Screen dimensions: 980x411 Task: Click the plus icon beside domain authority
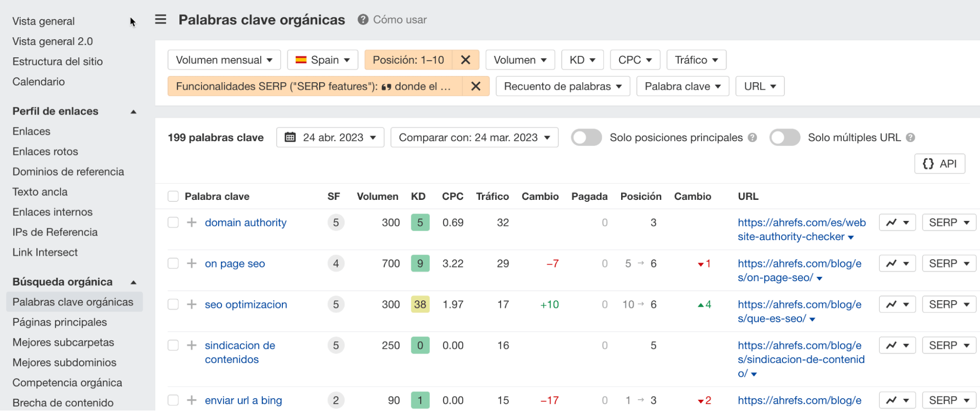pos(192,222)
